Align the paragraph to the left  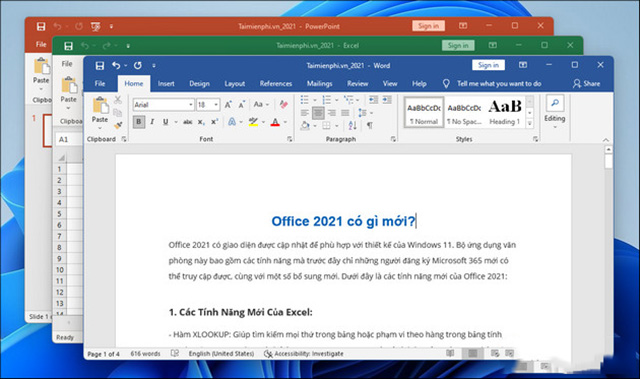[x=304, y=113]
